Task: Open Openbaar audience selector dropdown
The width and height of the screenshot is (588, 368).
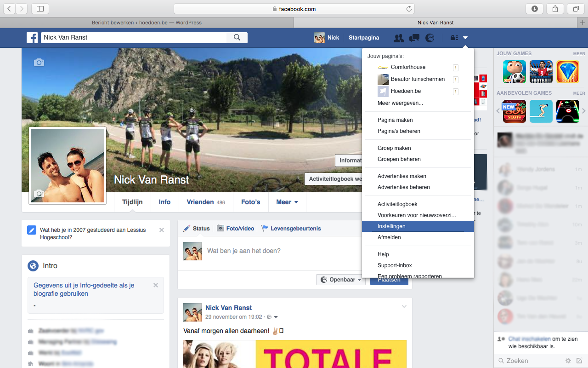Action: pos(341,280)
